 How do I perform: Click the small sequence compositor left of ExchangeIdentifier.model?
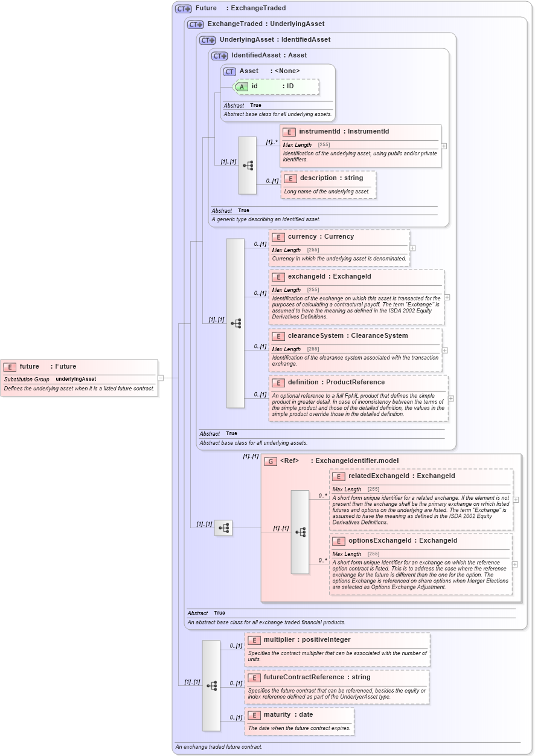pos(223,528)
